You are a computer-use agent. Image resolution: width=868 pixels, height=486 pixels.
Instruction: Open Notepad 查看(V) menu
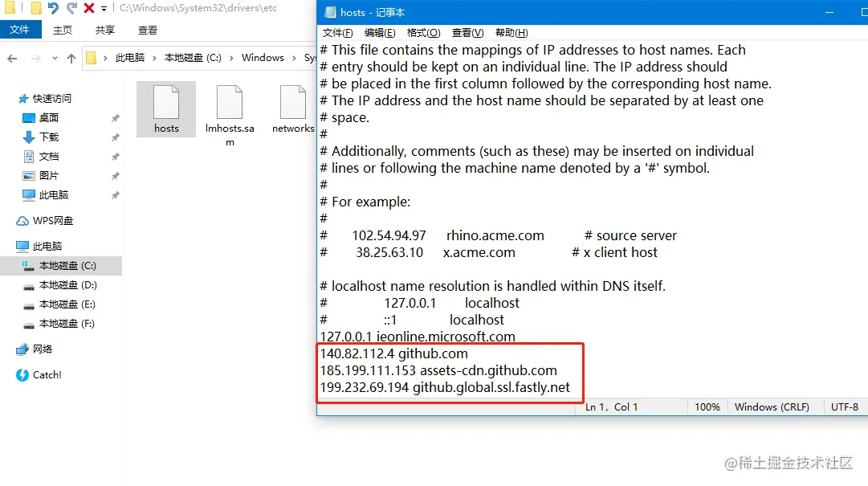coord(468,33)
